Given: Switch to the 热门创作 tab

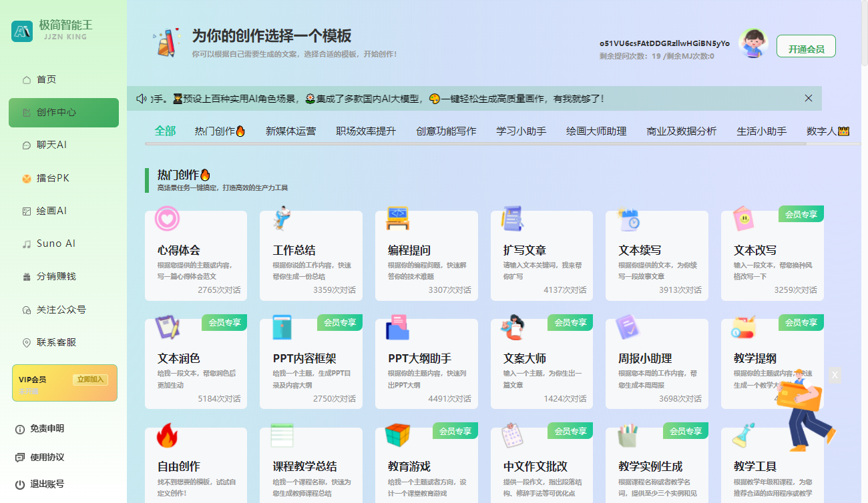Looking at the screenshot, I should [x=220, y=131].
